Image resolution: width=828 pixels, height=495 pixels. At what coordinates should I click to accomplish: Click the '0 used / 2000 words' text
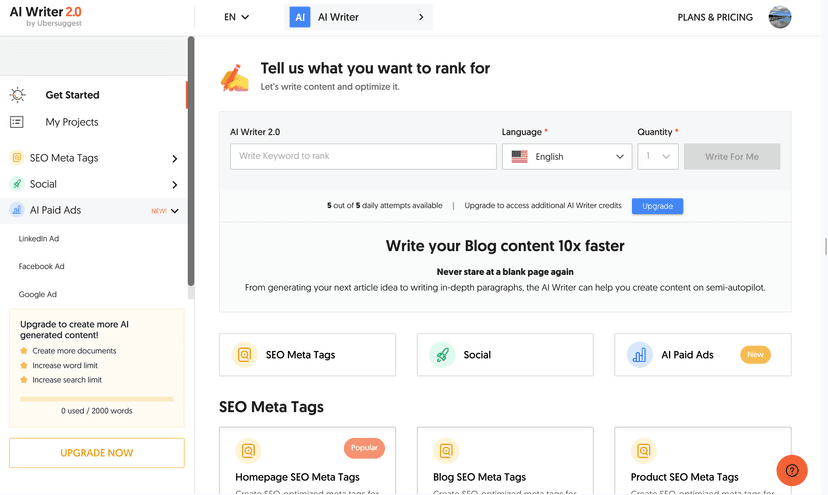tap(97, 410)
